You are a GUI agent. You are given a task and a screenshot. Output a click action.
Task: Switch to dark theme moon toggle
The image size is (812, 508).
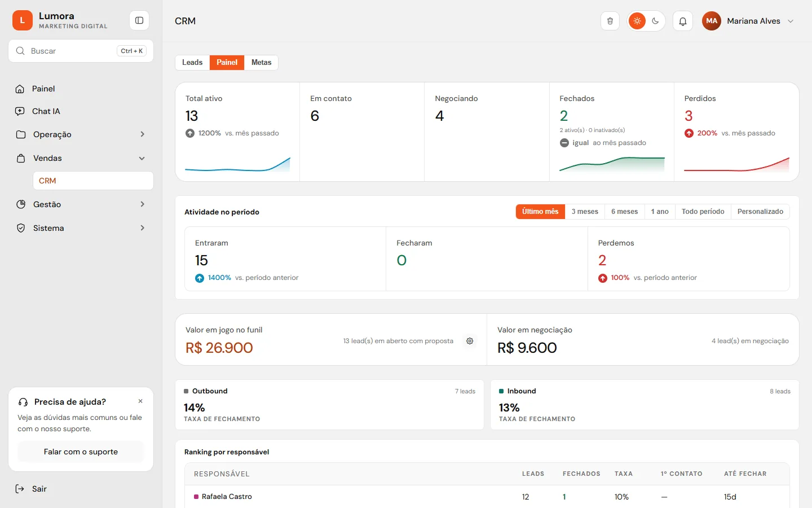pos(655,21)
